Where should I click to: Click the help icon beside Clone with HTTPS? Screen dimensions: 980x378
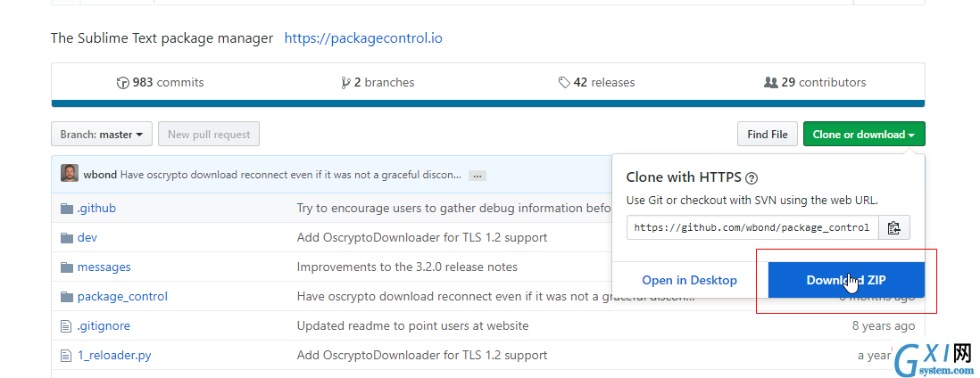[x=752, y=178]
